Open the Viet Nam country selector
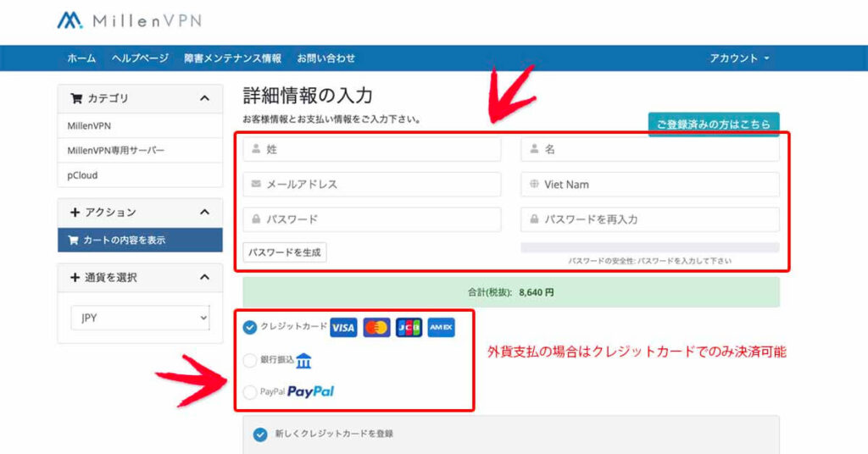 coord(650,184)
